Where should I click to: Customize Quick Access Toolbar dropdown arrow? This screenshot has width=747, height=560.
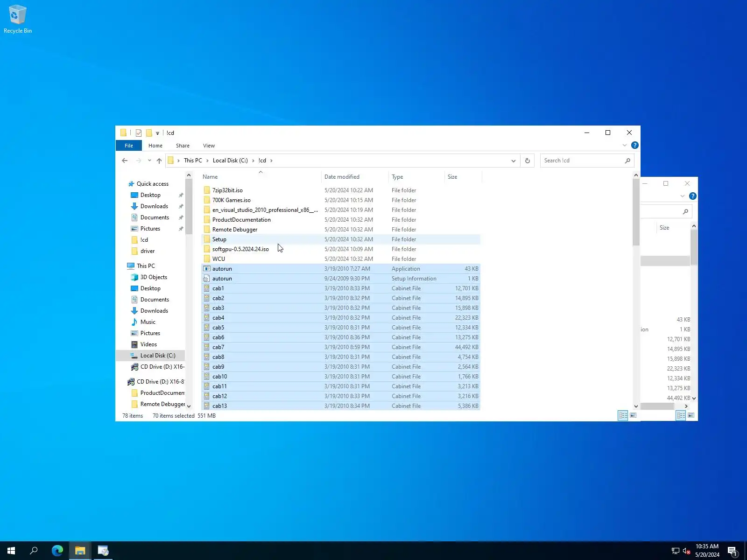coord(157,133)
